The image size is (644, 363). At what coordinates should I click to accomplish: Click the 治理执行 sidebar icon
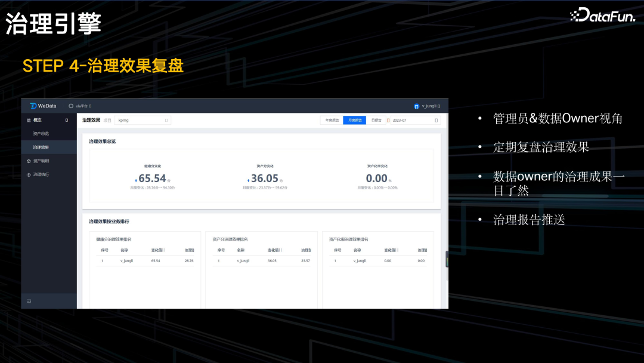(x=29, y=174)
